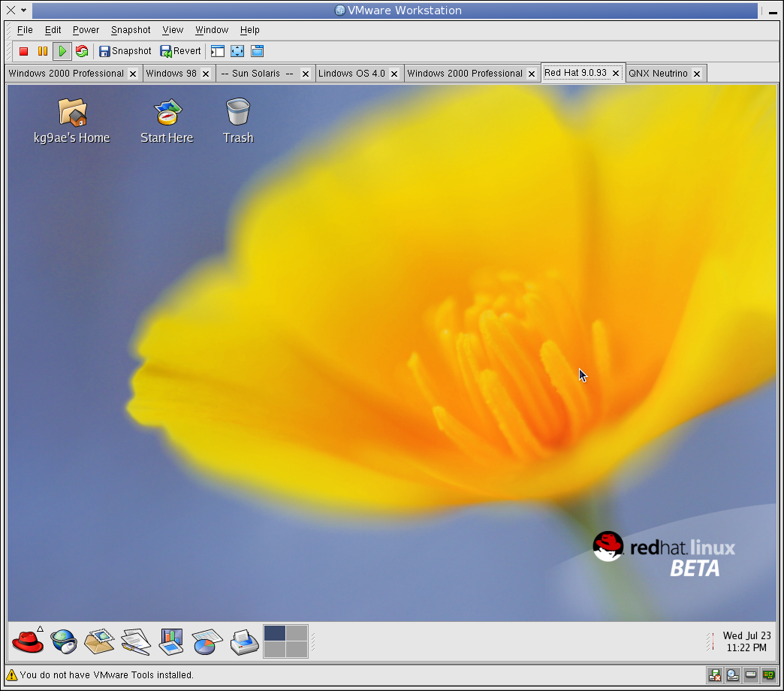Launch the spreadsheet app panel icon

click(x=207, y=641)
